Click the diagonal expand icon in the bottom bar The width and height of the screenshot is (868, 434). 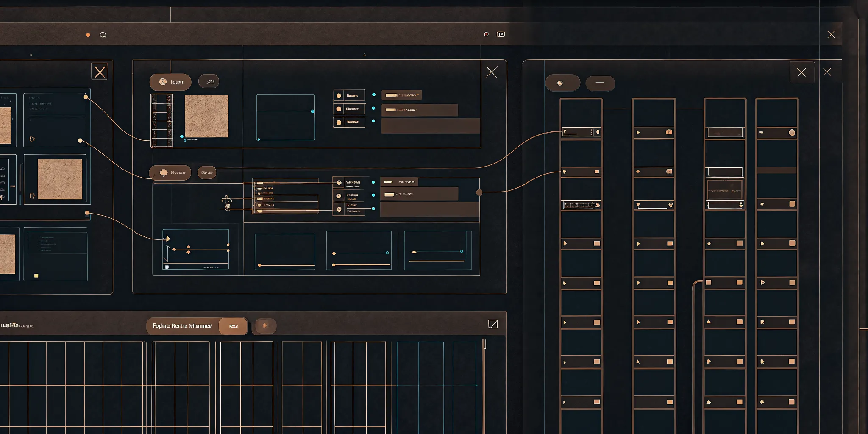tap(493, 324)
